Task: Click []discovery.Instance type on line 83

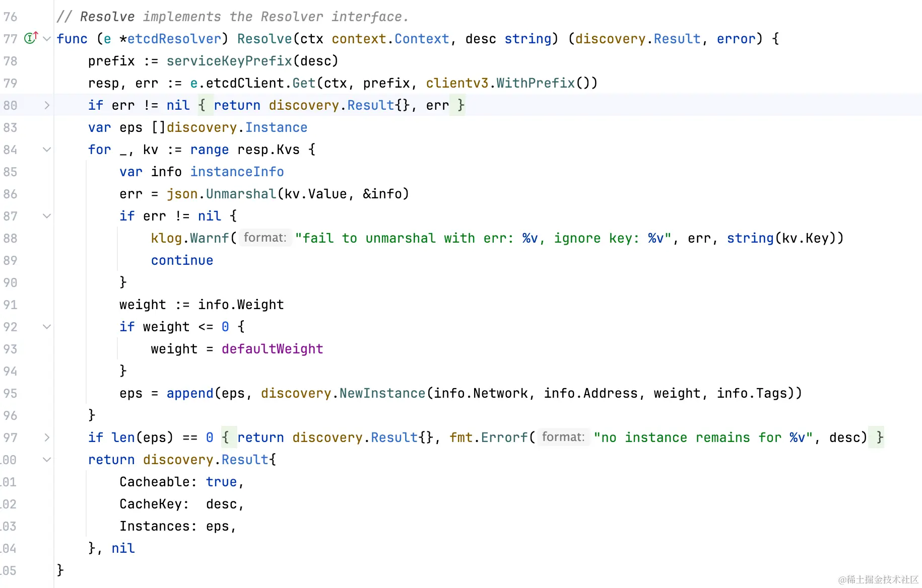Action: tap(229, 127)
